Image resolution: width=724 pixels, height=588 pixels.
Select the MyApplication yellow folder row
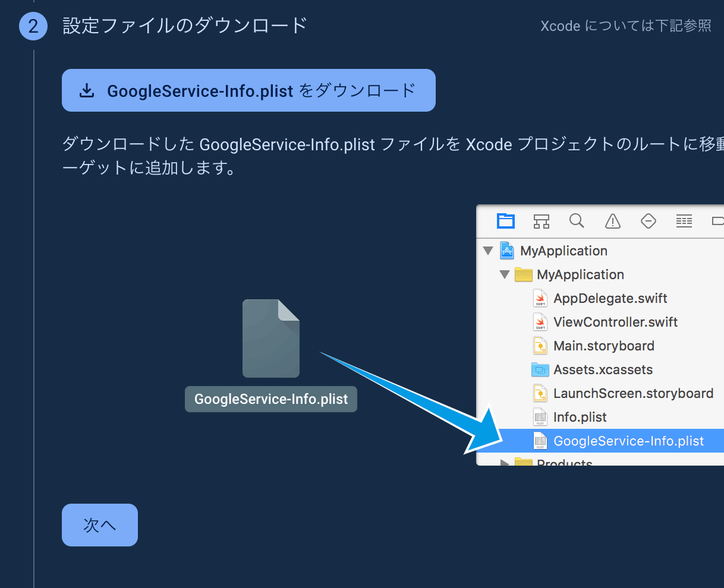[x=600, y=274]
